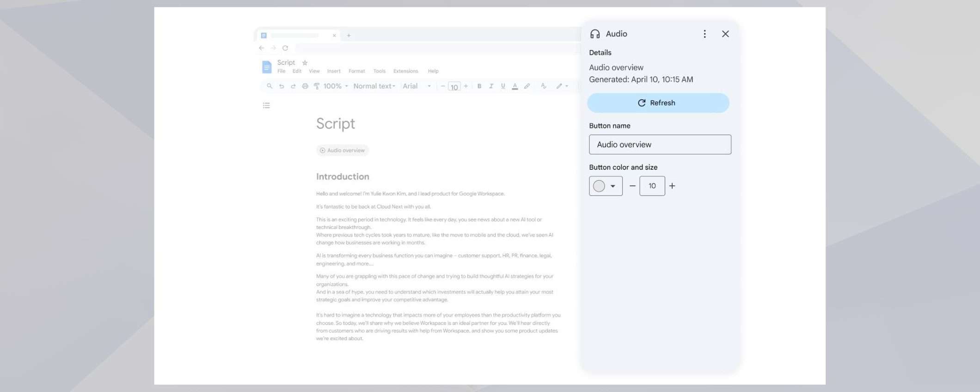Click the button size value field
The width and height of the screenshot is (980, 392).
(652, 186)
